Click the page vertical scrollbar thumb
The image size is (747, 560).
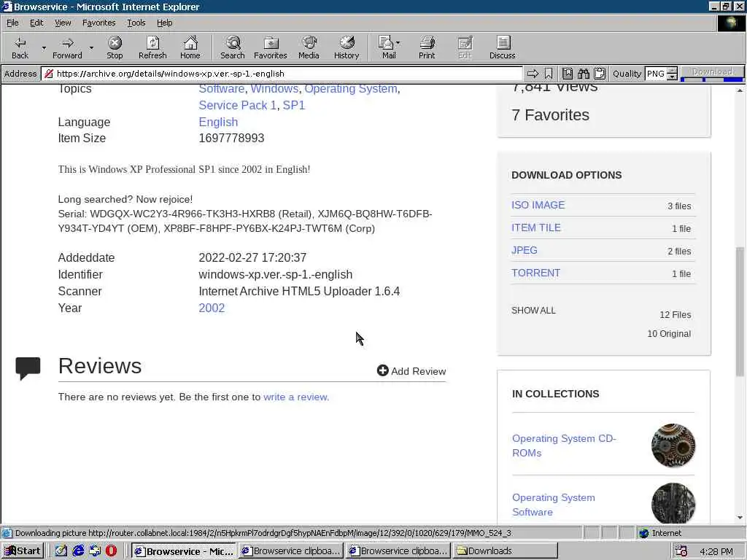[740, 311]
